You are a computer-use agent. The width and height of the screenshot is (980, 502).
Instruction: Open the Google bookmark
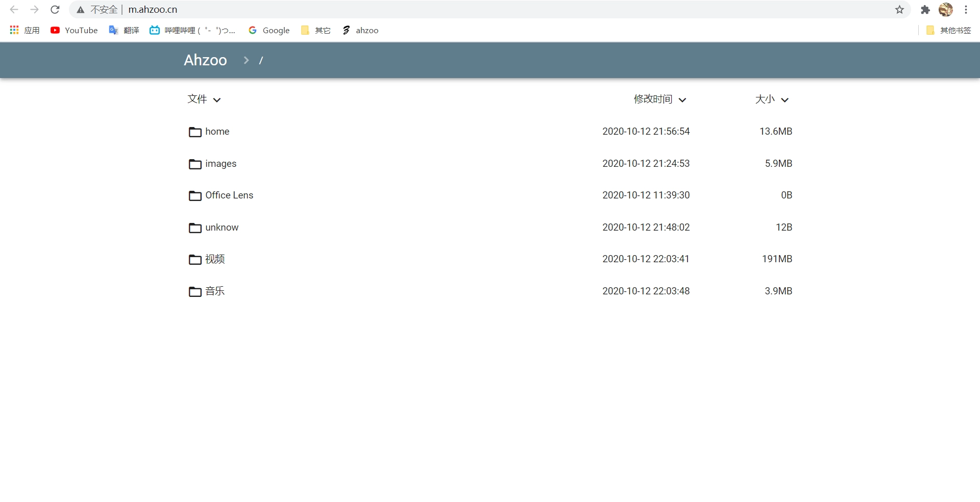point(269,31)
